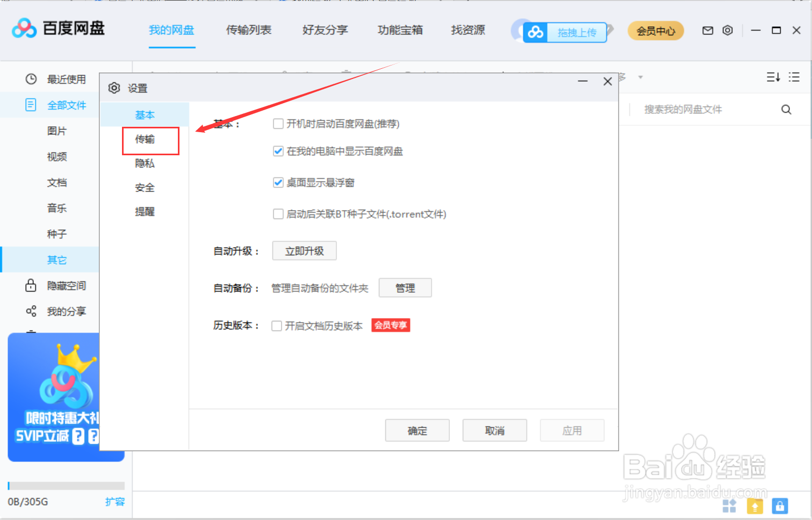Click the 0B/305G storage text

coord(28,502)
